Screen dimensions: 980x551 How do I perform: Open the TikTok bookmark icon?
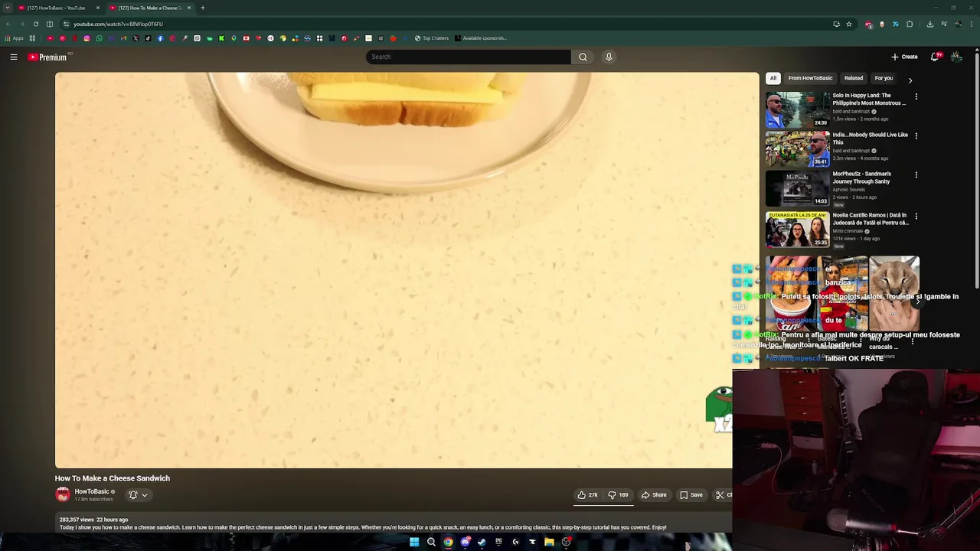pos(148,38)
